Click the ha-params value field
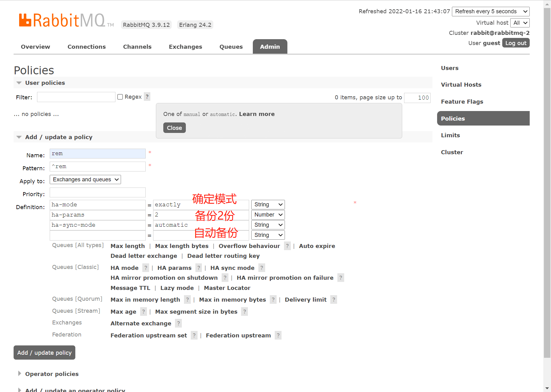 [x=201, y=215]
